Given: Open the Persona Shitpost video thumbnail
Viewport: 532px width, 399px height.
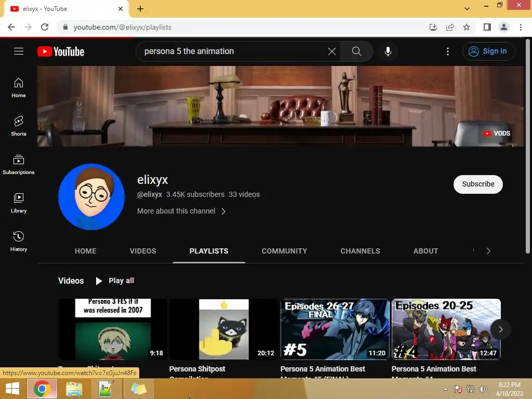Looking at the screenshot, I should (x=224, y=329).
